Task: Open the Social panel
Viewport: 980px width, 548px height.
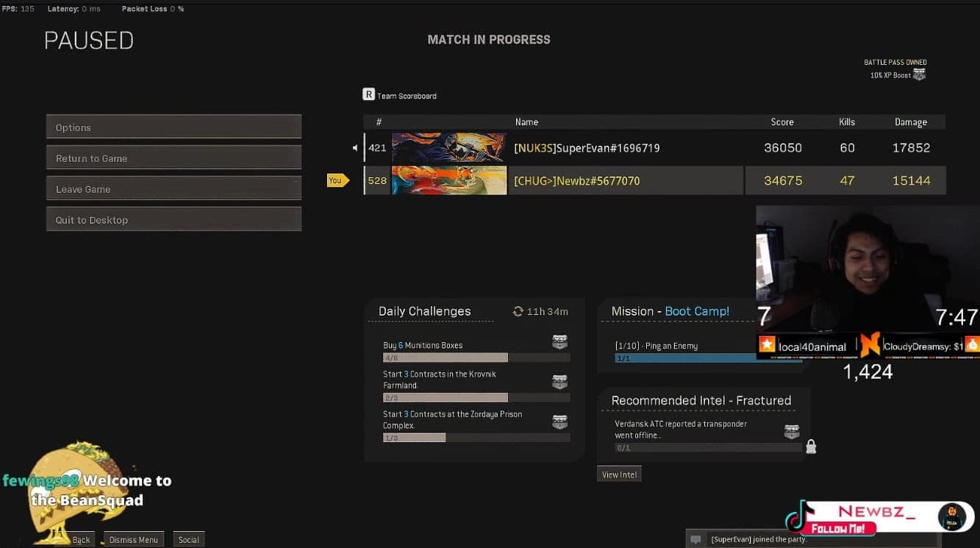Action: pos(188,539)
